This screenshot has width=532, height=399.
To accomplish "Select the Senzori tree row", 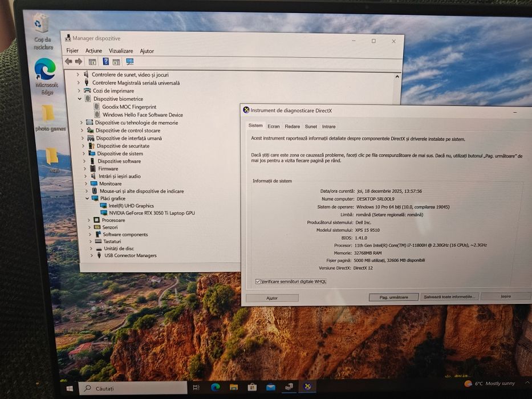I will click(109, 227).
